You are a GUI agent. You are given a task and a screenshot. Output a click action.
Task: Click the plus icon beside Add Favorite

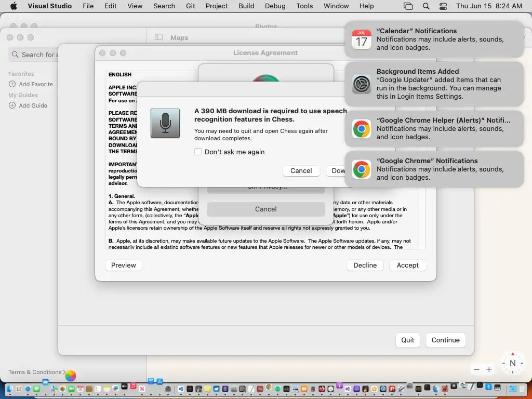(12, 84)
